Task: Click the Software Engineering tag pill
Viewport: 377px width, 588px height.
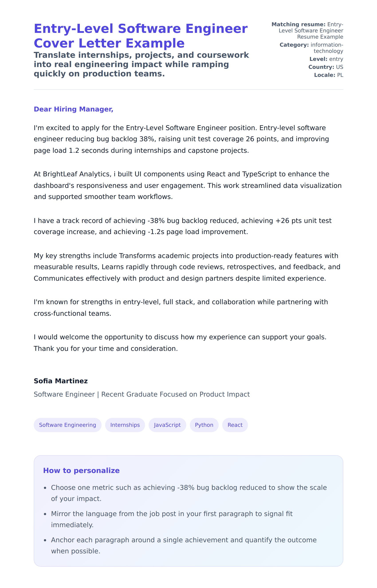Action: tap(67, 425)
